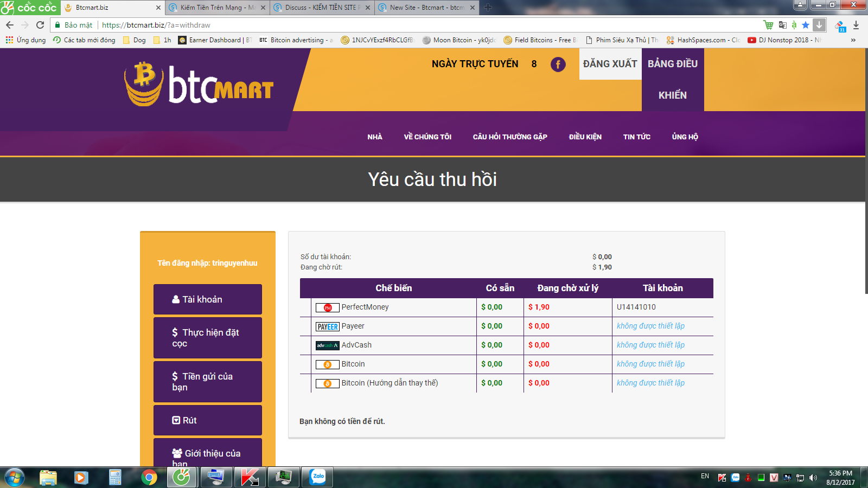The width and height of the screenshot is (868, 488).
Task: Open the Ứng dụng apps bookmark
Action: click(x=25, y=40)
